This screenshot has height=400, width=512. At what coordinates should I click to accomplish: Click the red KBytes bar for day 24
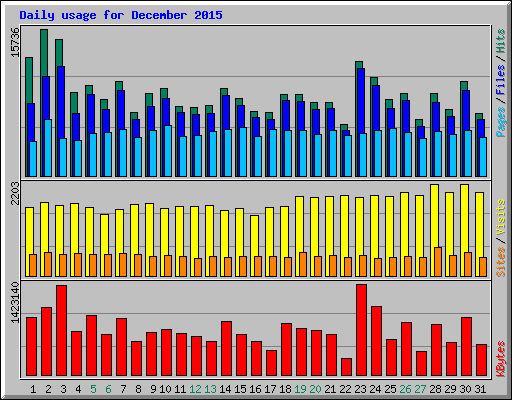point(376,341)
